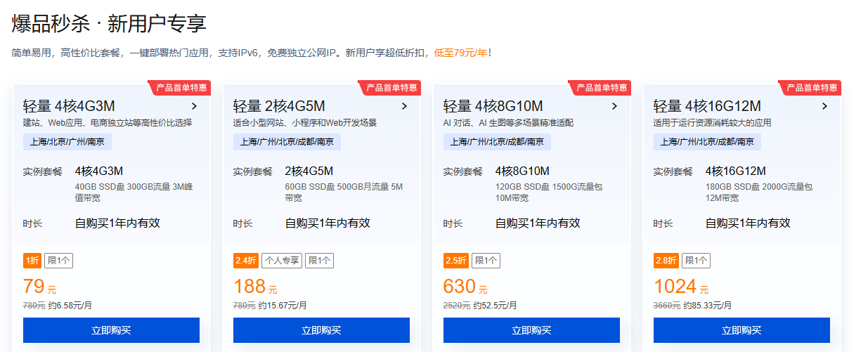Select the 2.5折 discount badge
The width and height of the screenshot is (868, 352).
[x=456, y=261]
